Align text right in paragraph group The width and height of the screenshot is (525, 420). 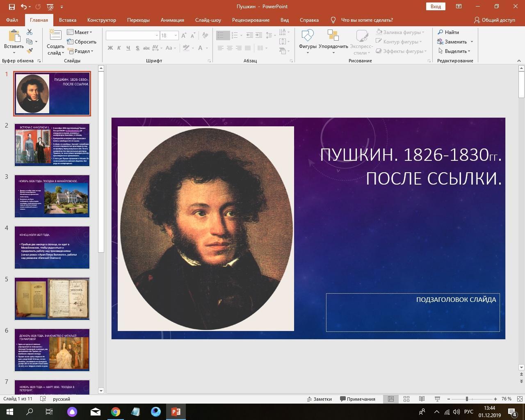[x=238, y=48]
